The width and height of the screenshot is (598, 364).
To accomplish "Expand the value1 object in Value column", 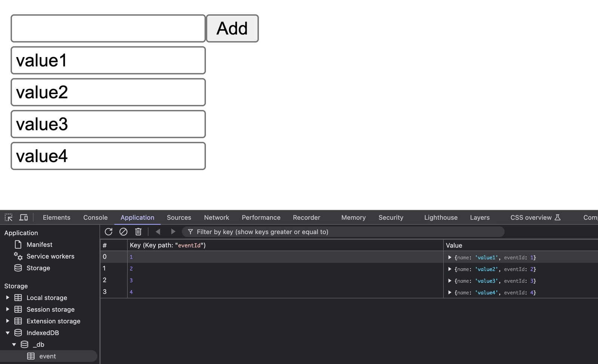I will (450, 257).
